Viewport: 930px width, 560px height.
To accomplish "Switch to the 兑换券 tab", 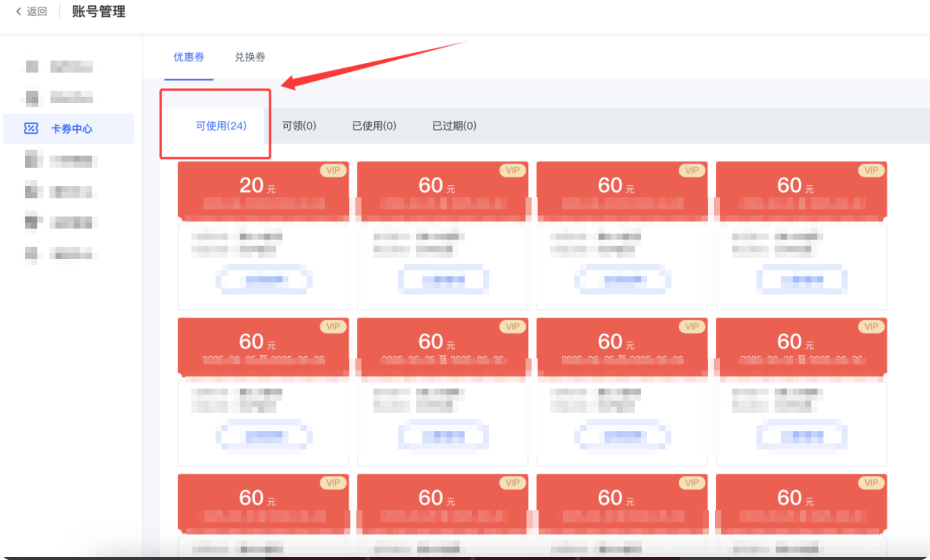I will pyautogui.click(x=250, y=57).
